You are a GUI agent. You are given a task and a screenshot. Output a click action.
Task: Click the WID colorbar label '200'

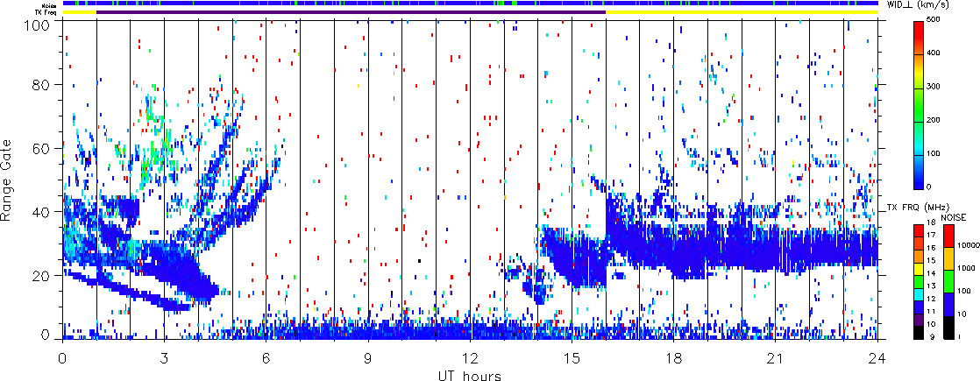point(935,121)
